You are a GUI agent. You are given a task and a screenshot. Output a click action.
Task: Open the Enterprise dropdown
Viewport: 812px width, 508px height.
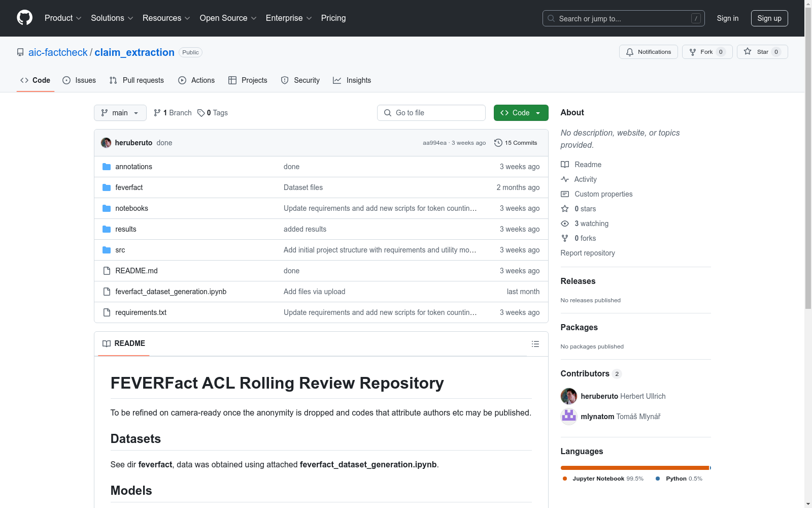(x=289, y=18)
